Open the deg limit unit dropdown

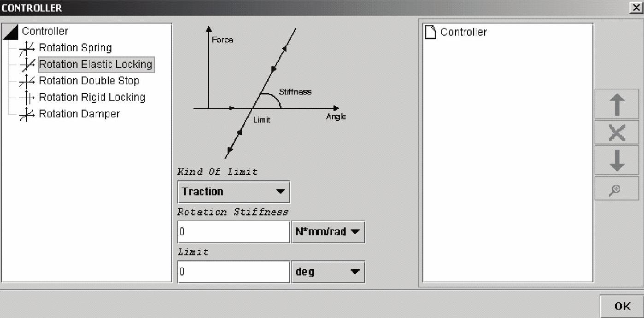tap(328, 272)
